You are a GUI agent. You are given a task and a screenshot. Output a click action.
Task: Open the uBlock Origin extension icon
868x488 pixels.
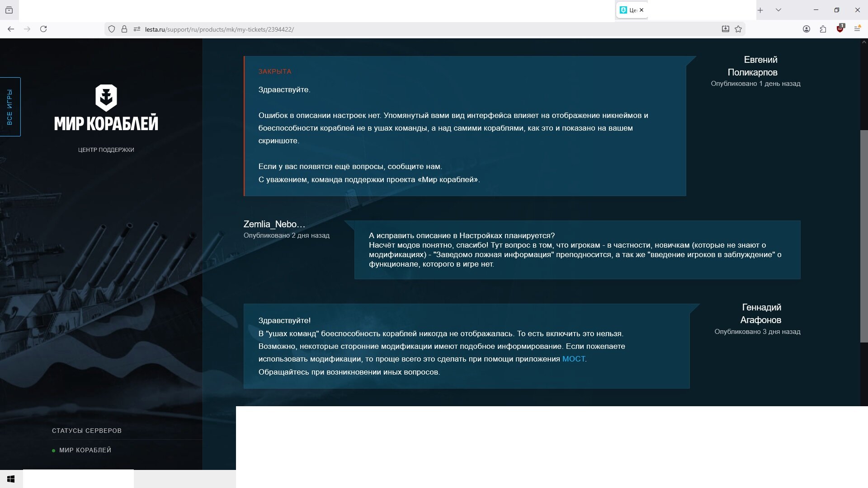(x=840, y=29)
